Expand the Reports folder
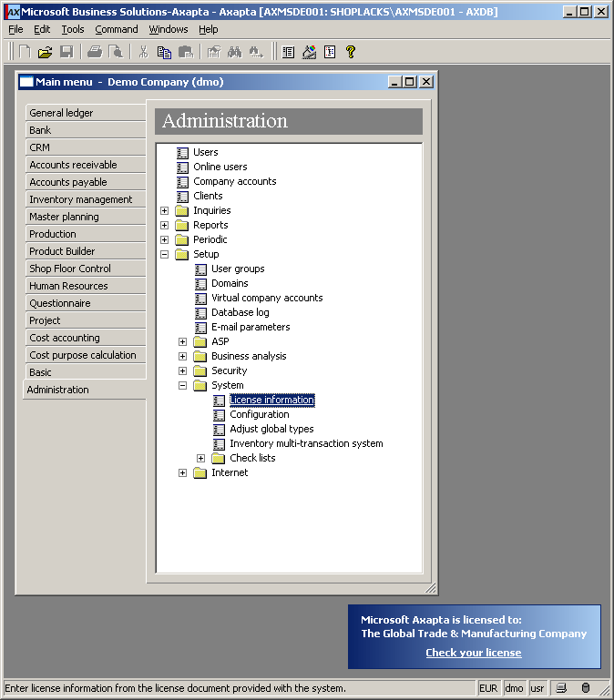This screenshot has height=700, width=614. pos(165,226)
